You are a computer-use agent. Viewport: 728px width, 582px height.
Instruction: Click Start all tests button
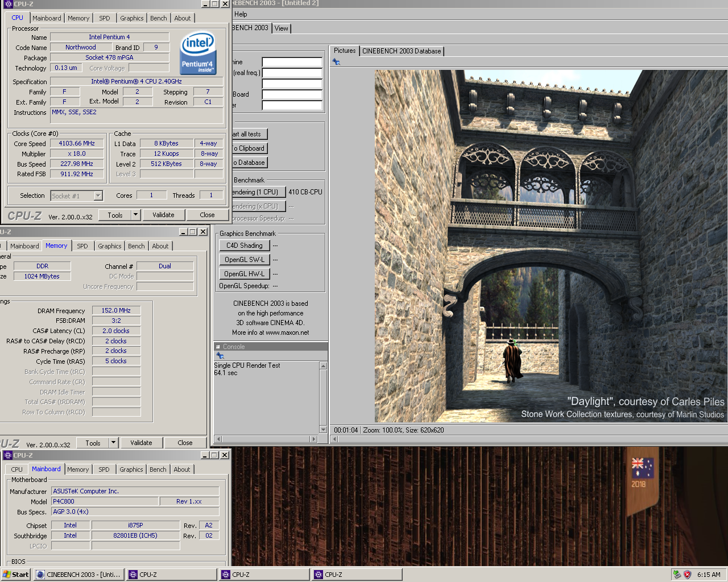[249, 134]
